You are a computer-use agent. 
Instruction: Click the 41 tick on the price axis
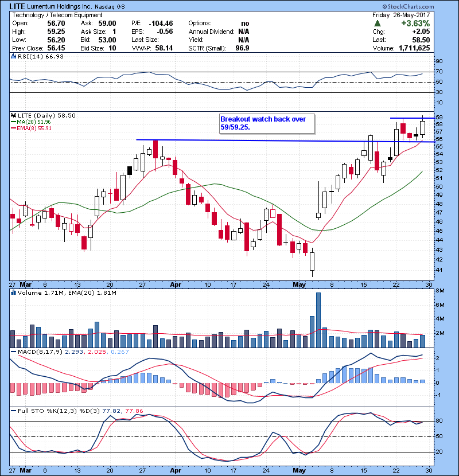pyautogui.click(x=439, y=270)
